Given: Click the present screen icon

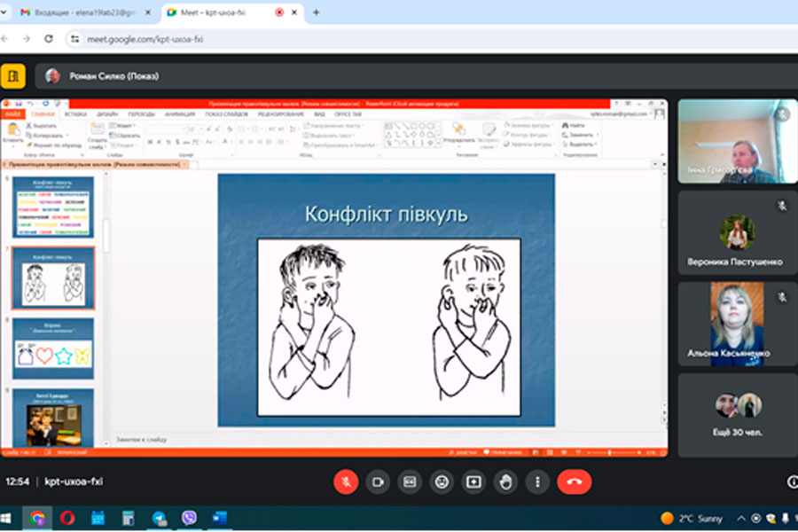Looking at the screenshot, I should tap(473, 481).
